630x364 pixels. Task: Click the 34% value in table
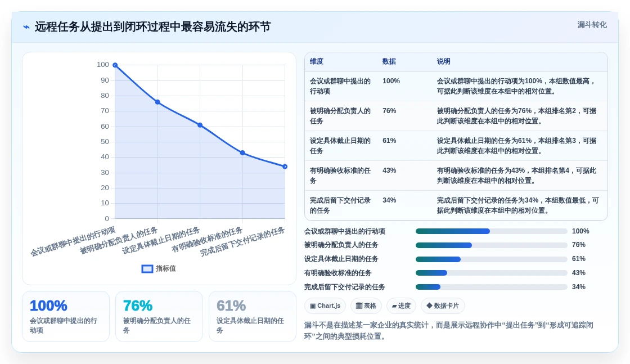(389, 200)
